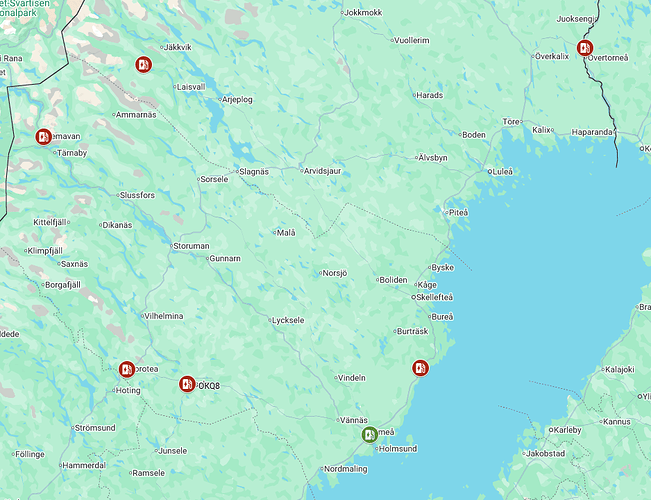651x500 pixels.
Task: Select the red charging station marker near Övertorneå
Action: 585,48
